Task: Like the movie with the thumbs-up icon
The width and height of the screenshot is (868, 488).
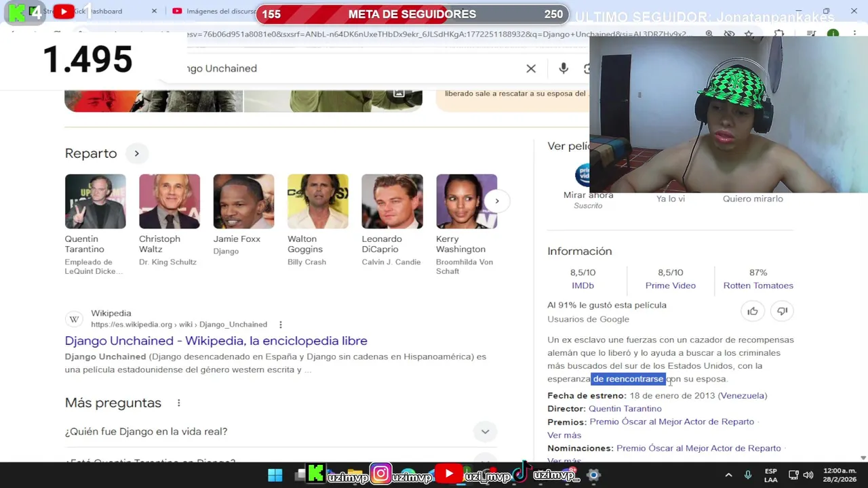Action: click(753, 311)
